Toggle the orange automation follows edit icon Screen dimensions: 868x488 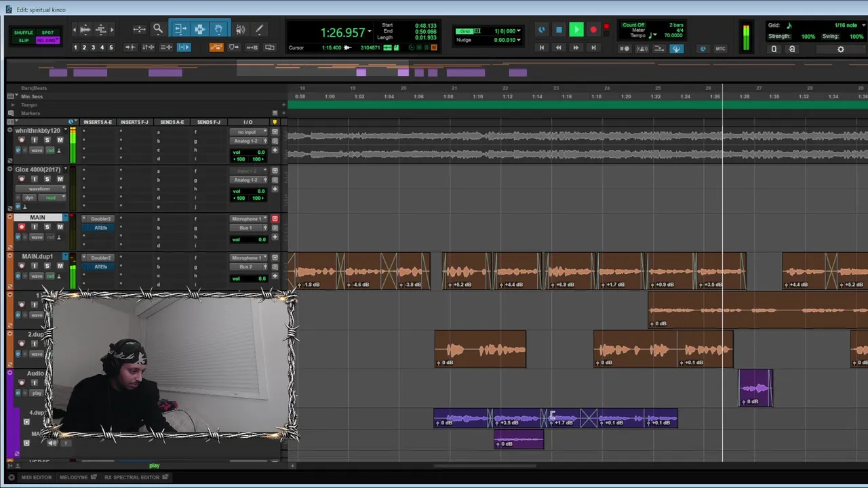click(x=216, y=47)
